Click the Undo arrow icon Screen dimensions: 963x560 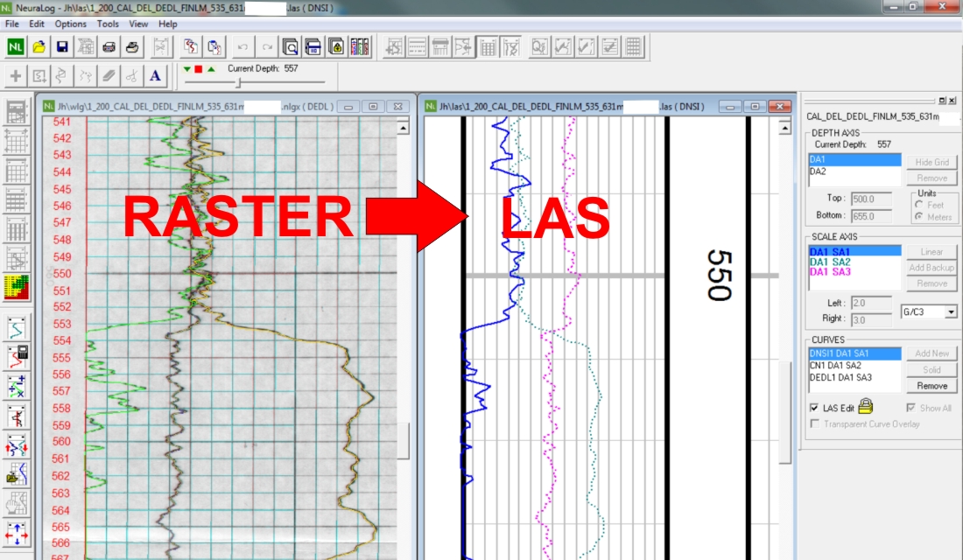coord(243,46)
